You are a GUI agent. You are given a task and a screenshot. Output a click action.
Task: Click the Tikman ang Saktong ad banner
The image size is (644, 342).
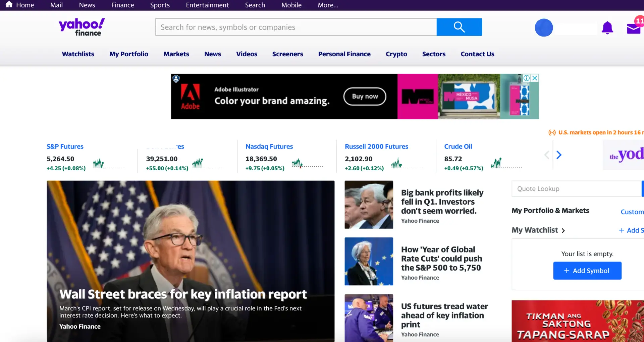pyautogui.click(x=578, y=321)
